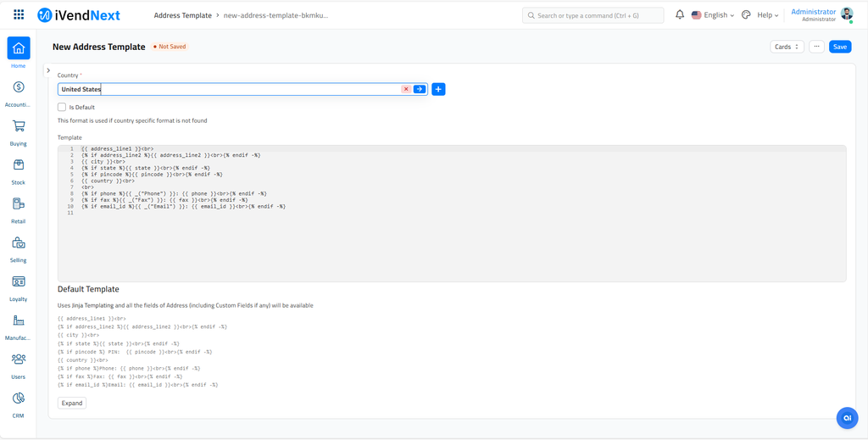Click the search magnifier icon
This screenshot has height=440, width=868.
coord(531,15)
